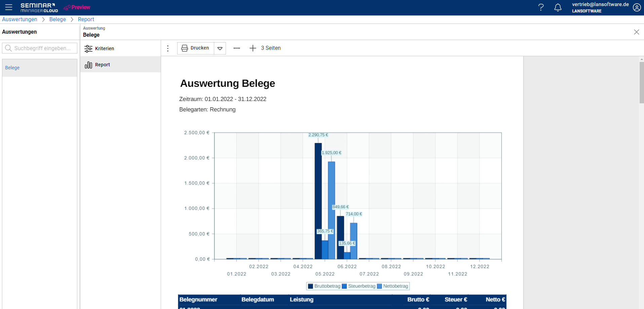Click the printer icon
The image size is (644, 309).
(x=184, y=48)
